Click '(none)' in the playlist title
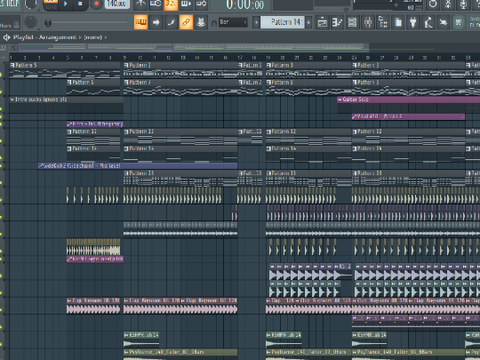The height and width of the screenshot is (360, 480). tap(93, 37)
